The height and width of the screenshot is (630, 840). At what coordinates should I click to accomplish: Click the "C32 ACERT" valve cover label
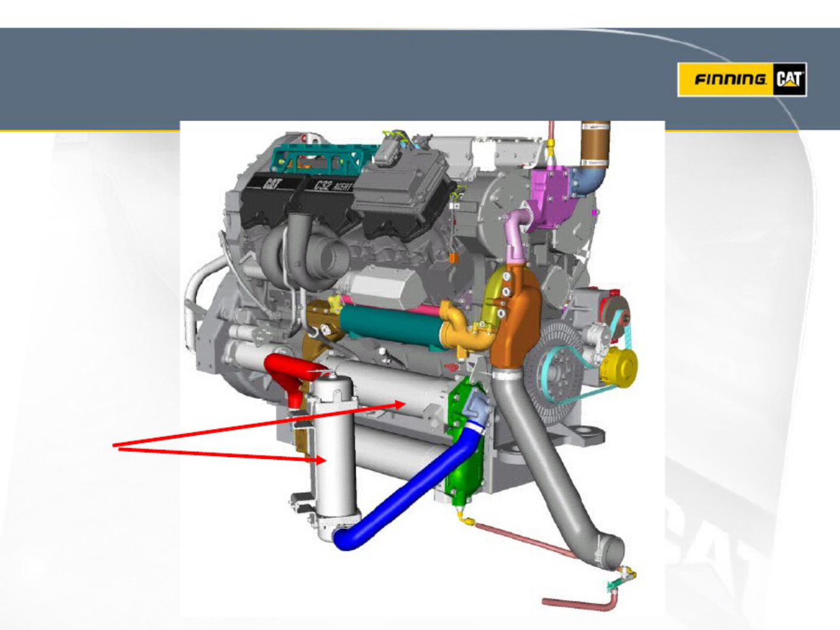(x=332, y=185)
